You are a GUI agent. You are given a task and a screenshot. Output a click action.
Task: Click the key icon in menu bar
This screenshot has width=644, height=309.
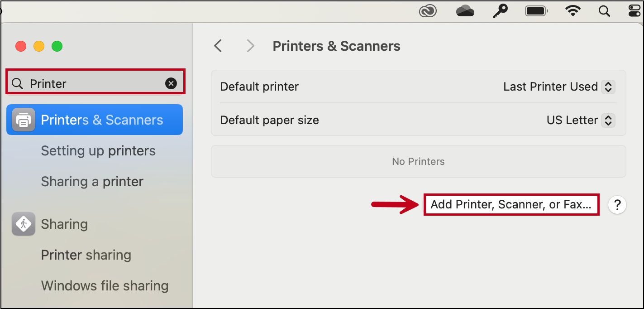pos(501,11)
